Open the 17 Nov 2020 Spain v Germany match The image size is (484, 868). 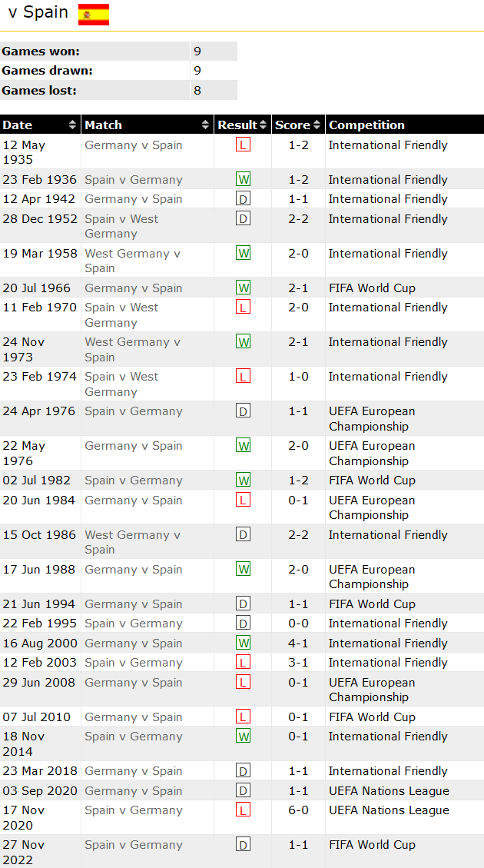pos(134,810)
